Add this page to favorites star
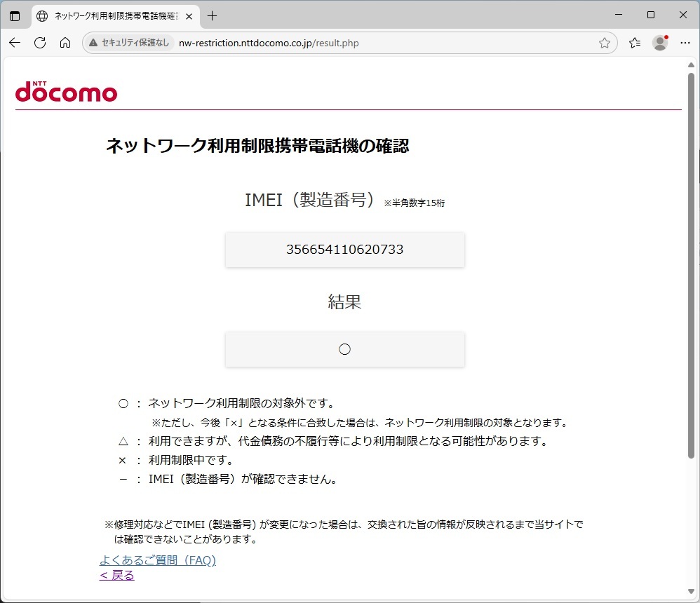The width and height of the screenshot is (700, 603). pos(605,43)
